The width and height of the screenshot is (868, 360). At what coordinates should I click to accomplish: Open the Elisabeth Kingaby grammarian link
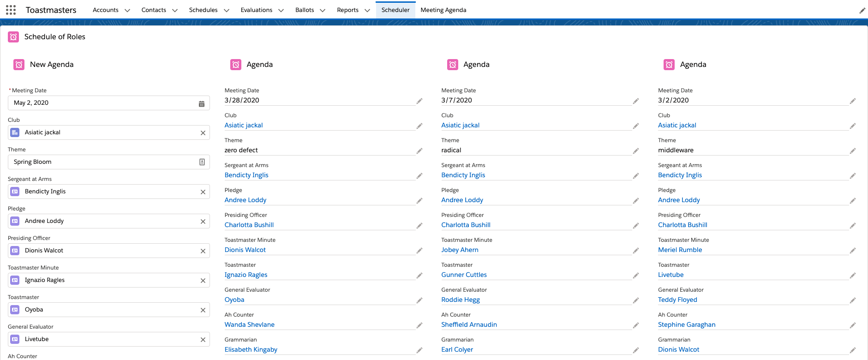pos(251,349)
